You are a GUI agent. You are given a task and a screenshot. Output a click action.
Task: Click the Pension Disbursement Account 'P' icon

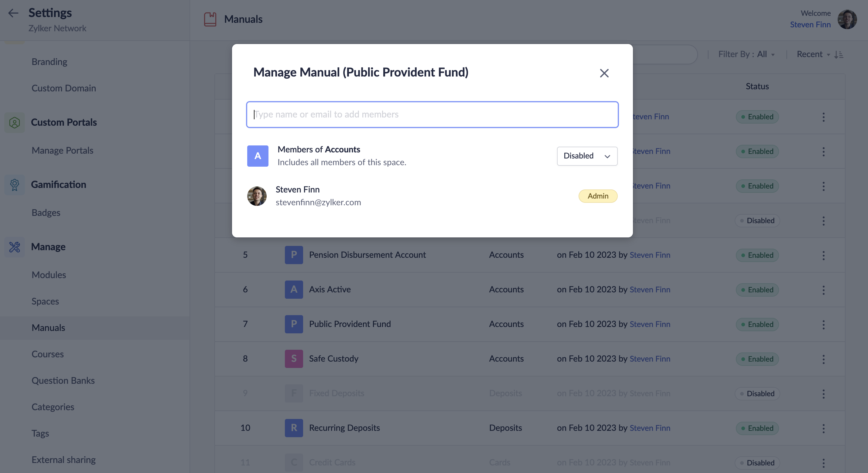[x=294, y=255]
